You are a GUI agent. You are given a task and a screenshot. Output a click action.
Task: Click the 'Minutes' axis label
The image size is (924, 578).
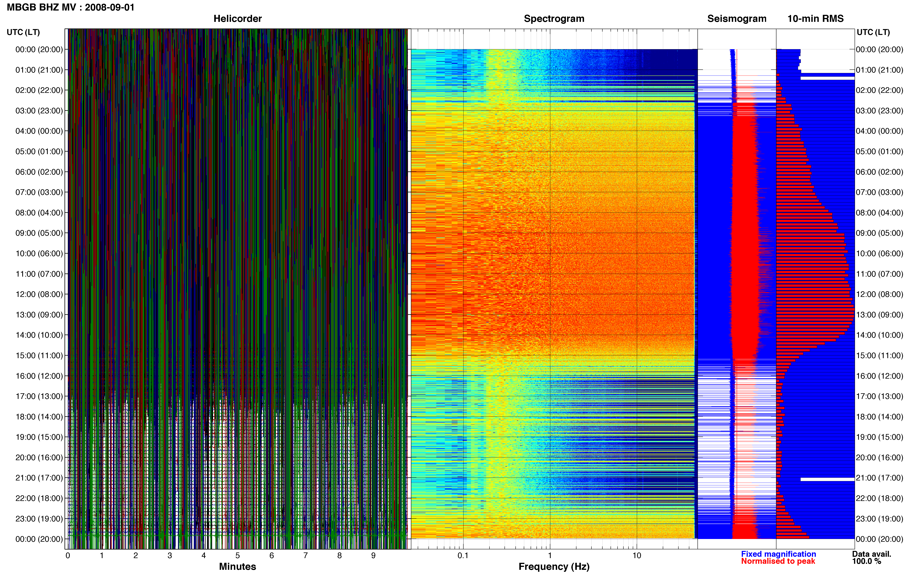click(237, 566)
